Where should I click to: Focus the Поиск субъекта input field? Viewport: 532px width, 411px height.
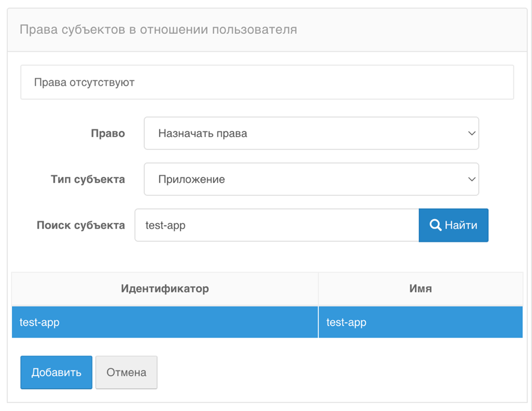[277, 225]
